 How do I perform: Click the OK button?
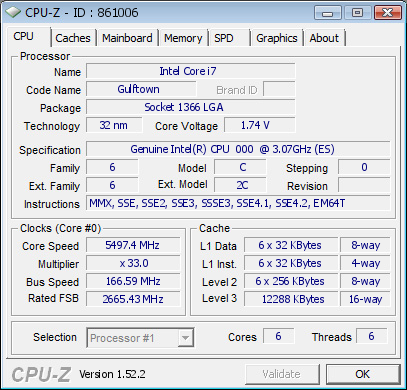click(x=363, y=374)
